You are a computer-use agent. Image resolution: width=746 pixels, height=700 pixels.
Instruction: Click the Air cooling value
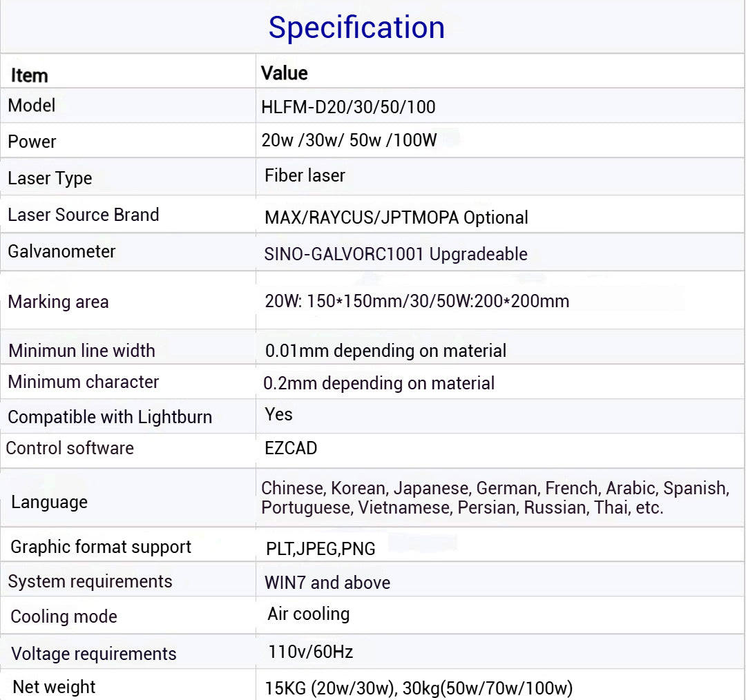(x=309, y=614)
